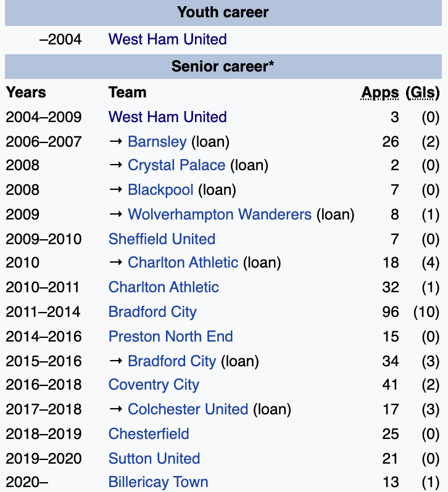Click the Crystal Palace link

coord(176,166)
